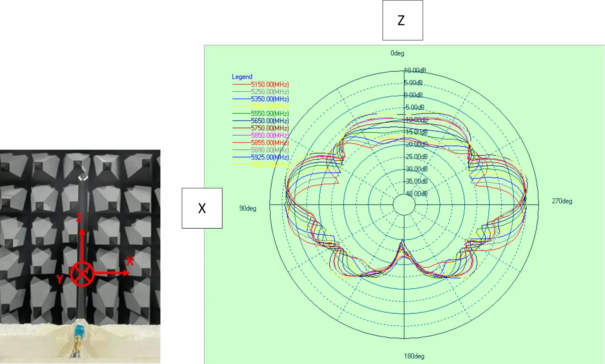
Task: Expand the Legend panel header
Action: 242,76
